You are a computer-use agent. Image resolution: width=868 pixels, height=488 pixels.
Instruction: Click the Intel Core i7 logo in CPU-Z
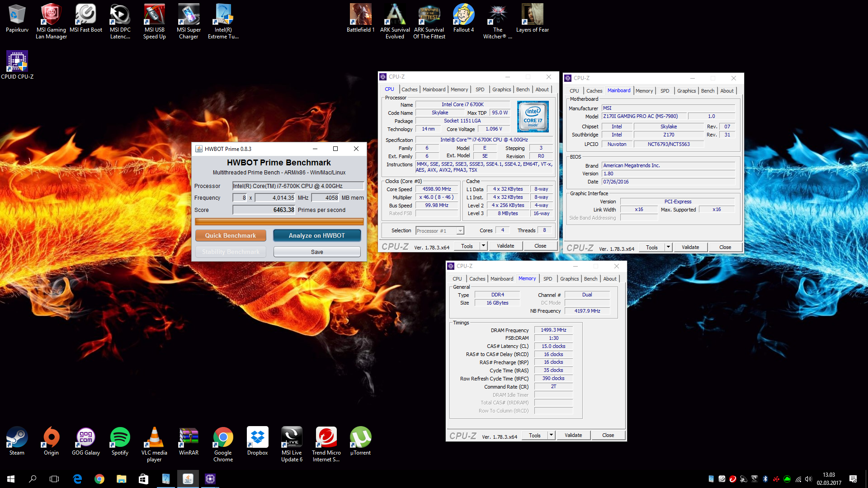coord(533,117)
